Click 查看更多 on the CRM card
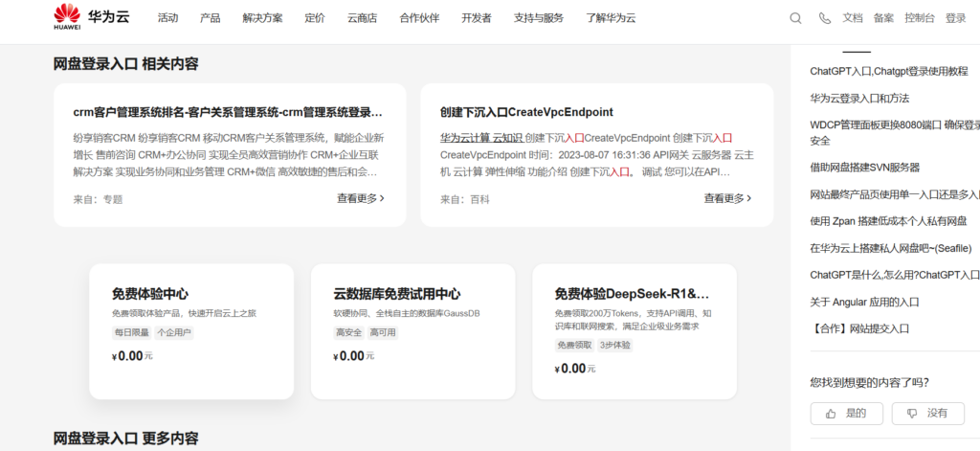 [361, 198]
